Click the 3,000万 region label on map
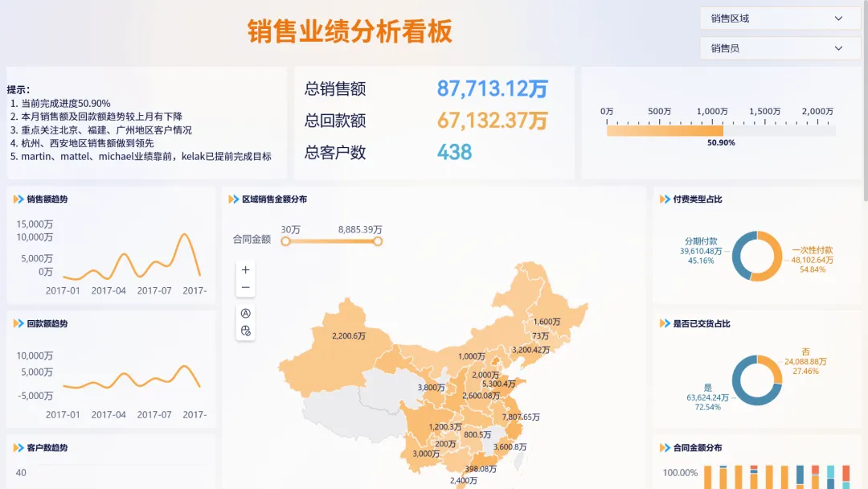This screenshot has width=868, height=489. click(426, 454)
